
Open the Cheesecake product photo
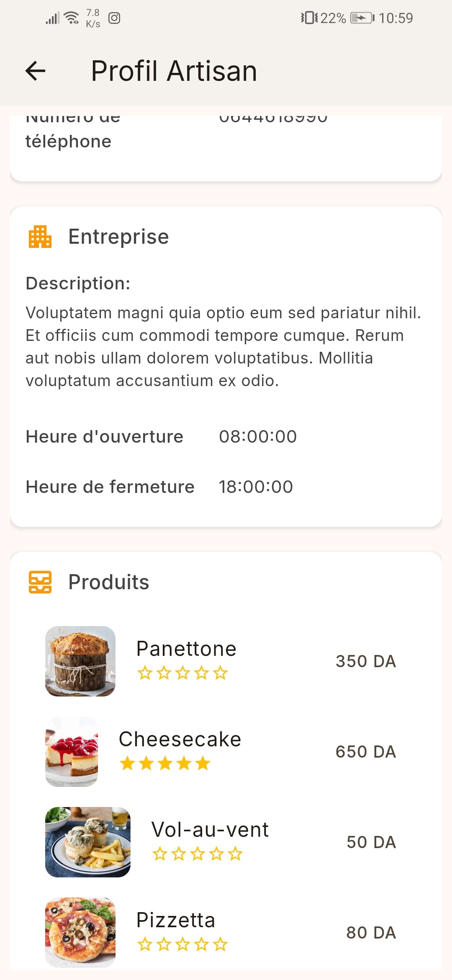tap(72, 752)
